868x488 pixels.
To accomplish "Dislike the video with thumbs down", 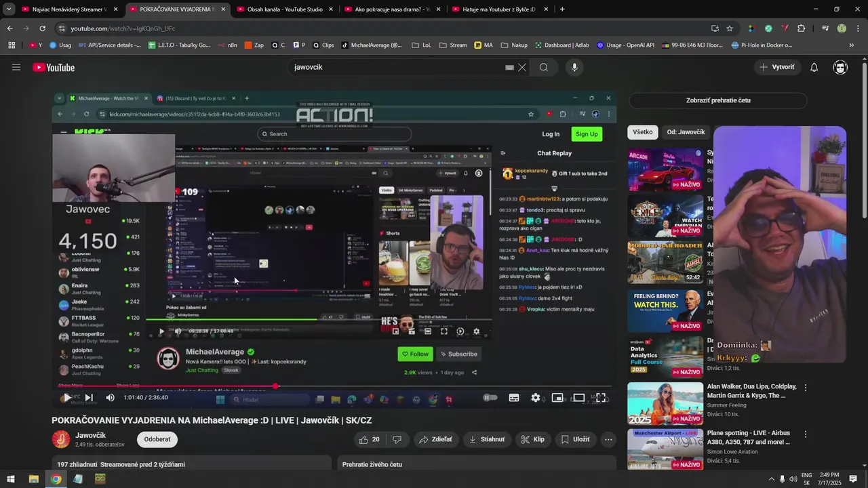I will [397, 439].
